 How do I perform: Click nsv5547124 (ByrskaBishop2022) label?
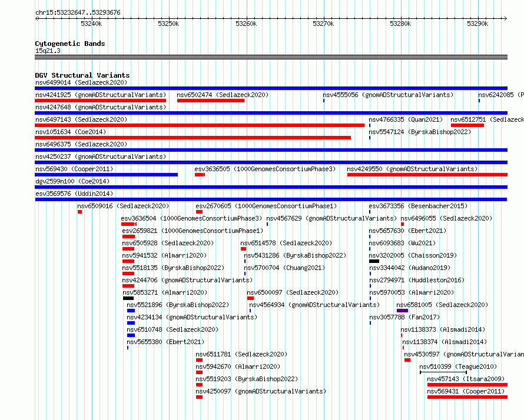click(420, 132)
